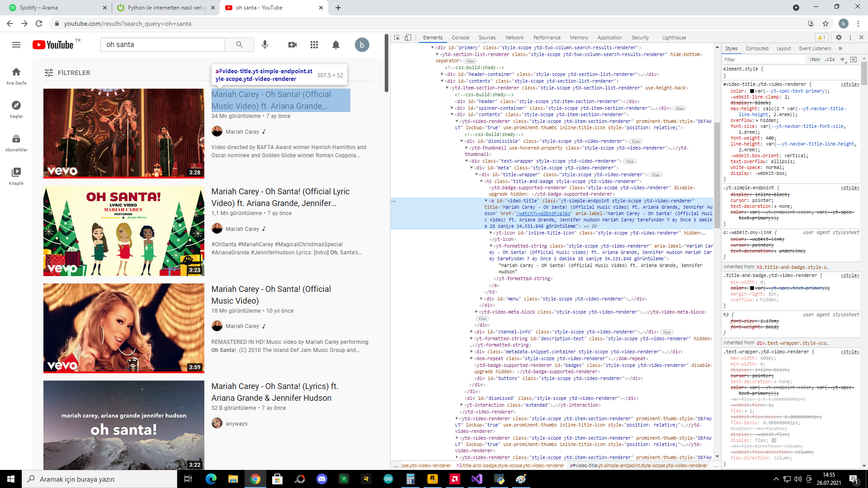Toggle the device toolbar icon
The height and width of the screenshot is (488, 868).
[x=408, y=38]
